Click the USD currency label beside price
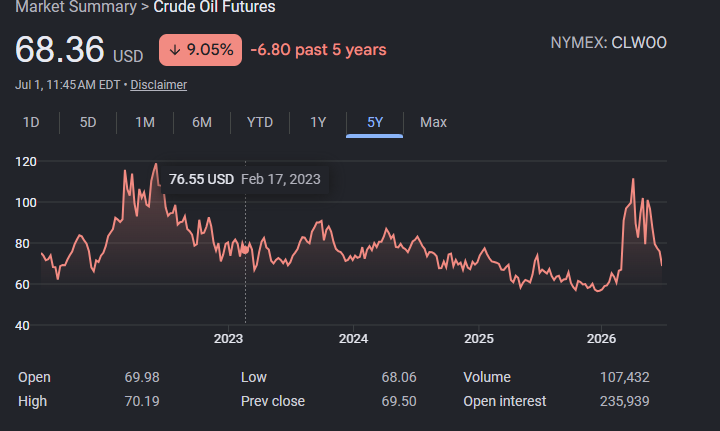Viewport: 720px width, 431px height. pos(128,56)
